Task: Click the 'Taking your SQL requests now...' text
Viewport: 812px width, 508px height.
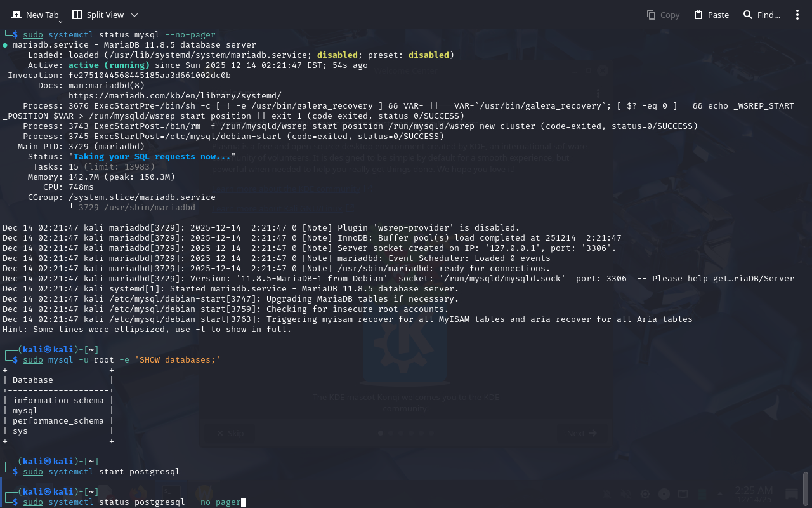Action: (152, 157)
